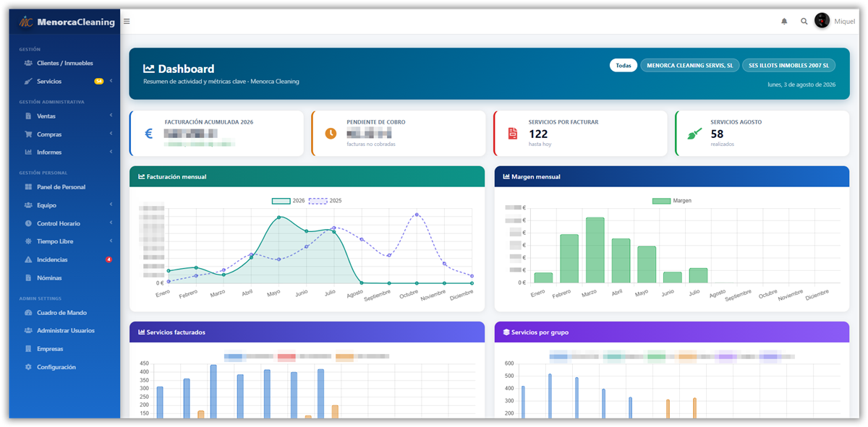Toggle blue series in Servicios facturados legend
This screenshot has height=427, width=868.
click(249, 356)
